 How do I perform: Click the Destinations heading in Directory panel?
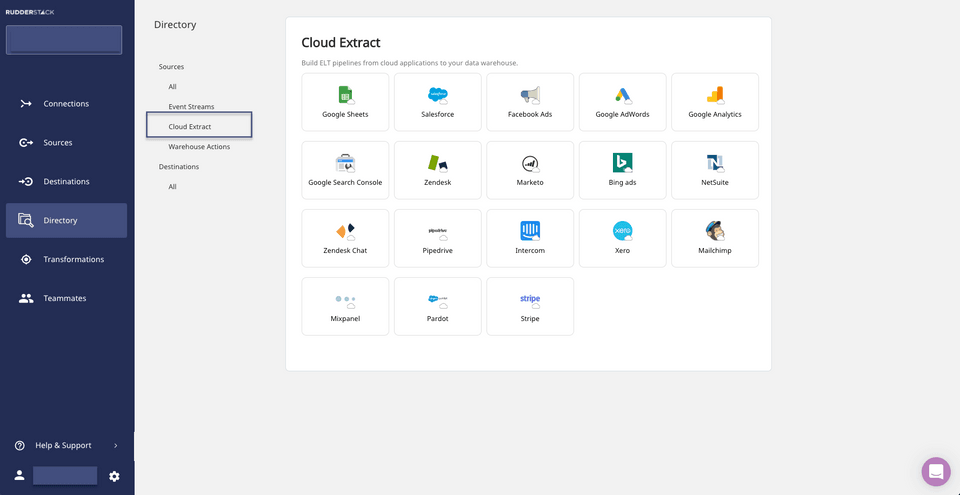(x=179, y=167)
